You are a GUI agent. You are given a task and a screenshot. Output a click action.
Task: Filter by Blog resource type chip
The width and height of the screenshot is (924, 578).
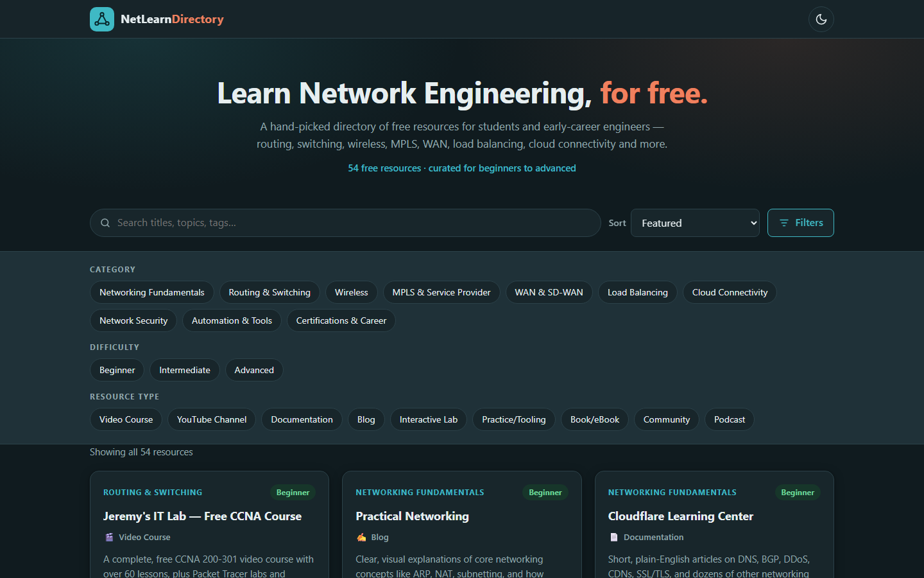click(366, 419)
